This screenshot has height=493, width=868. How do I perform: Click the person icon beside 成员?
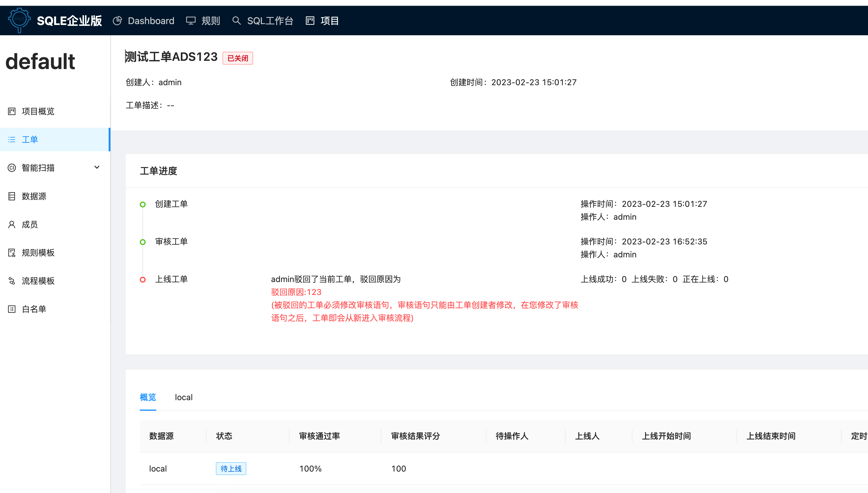12,224
